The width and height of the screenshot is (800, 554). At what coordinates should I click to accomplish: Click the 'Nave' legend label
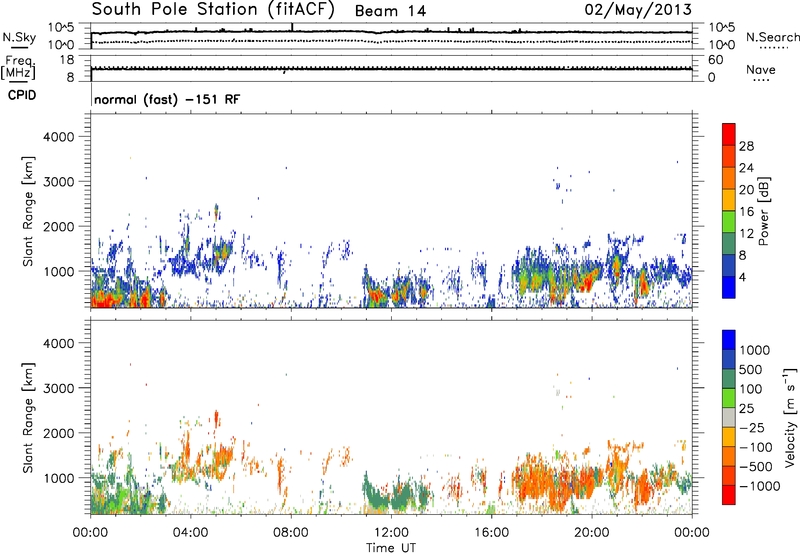(x=761, y=69)
